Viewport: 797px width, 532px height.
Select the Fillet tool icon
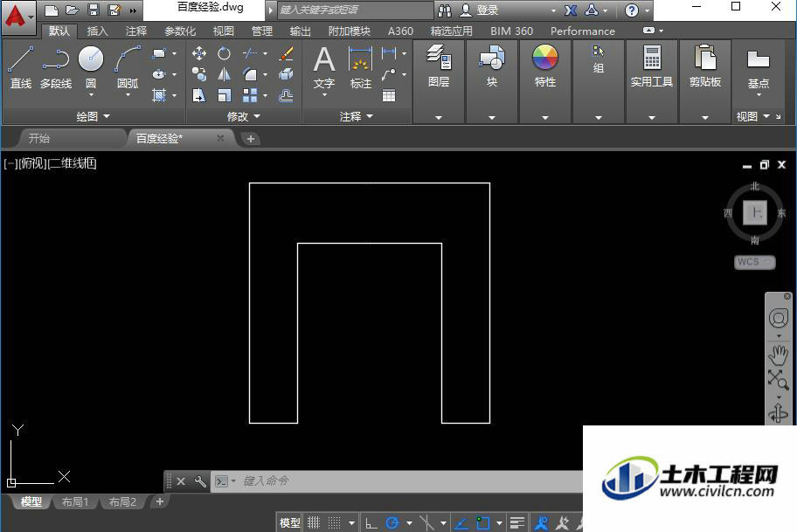coord(250,74)
